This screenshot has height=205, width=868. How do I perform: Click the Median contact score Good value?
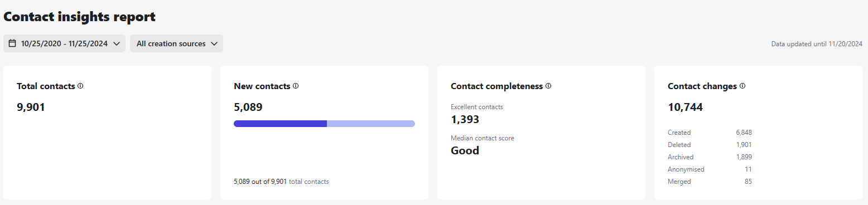(465, 150)
